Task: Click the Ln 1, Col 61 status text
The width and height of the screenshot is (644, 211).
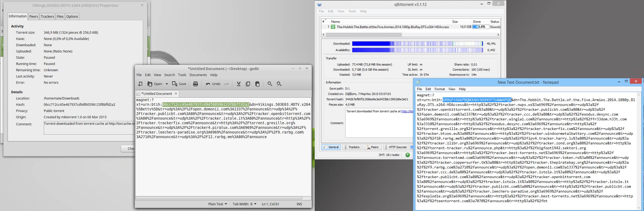Action: (x=270, y=204)
